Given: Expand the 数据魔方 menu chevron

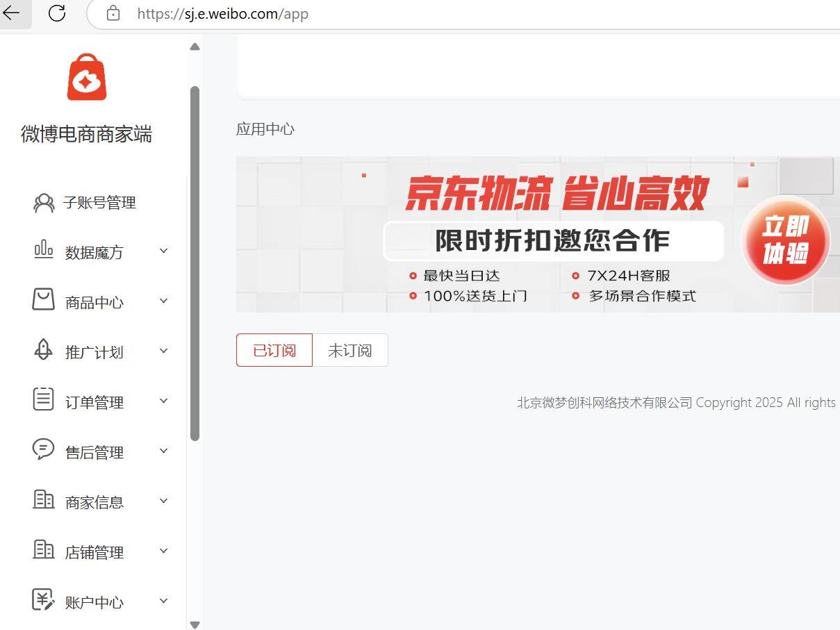Looking at the screenshot, I should tap(164, 251).
